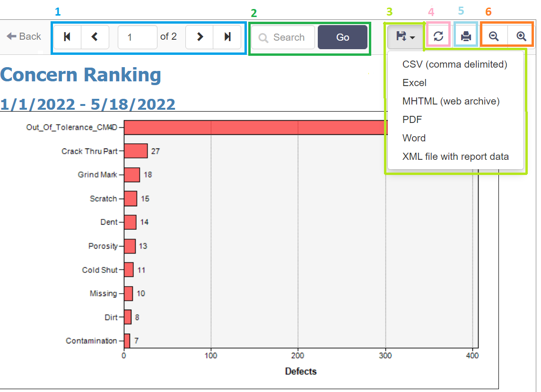This screenshot has width=541, height=392.
Task: Select XML file with report data
Action: pos(455,157)
